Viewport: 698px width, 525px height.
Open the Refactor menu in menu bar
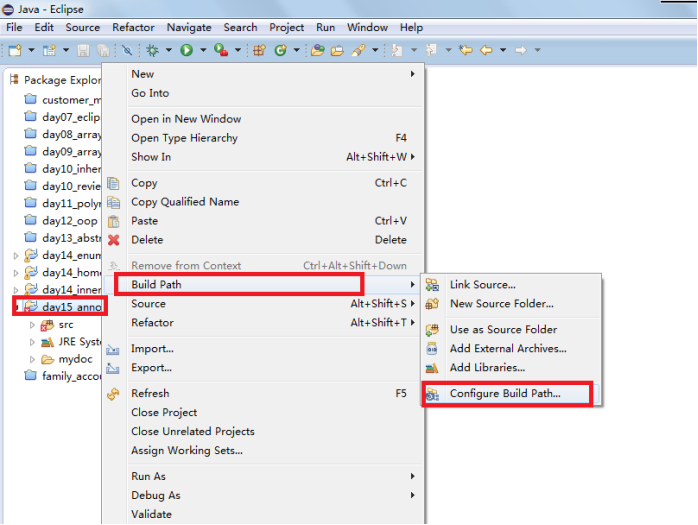tap(133, 28)
